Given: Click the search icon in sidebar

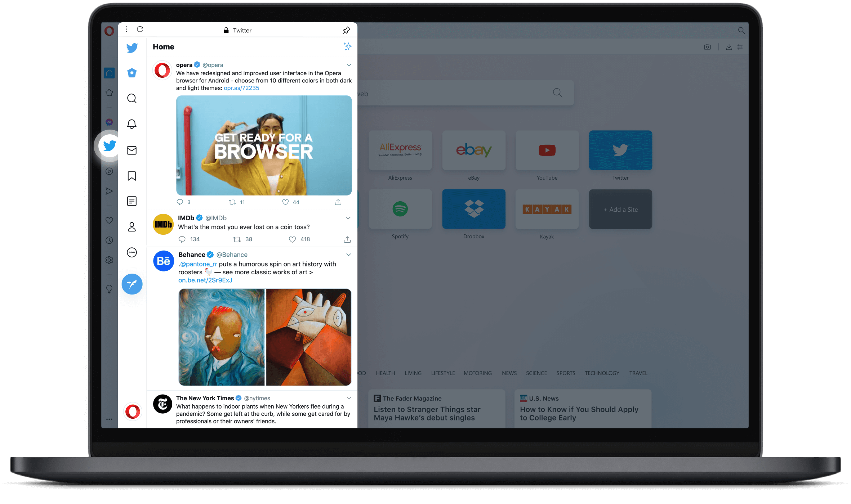Looking at the screenshot, I should 132,98.
